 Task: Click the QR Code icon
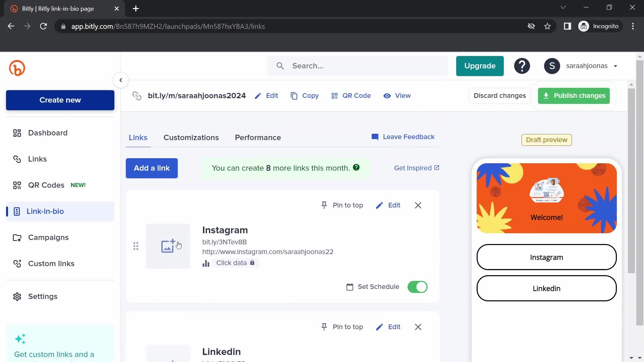(x=335, y=96)
